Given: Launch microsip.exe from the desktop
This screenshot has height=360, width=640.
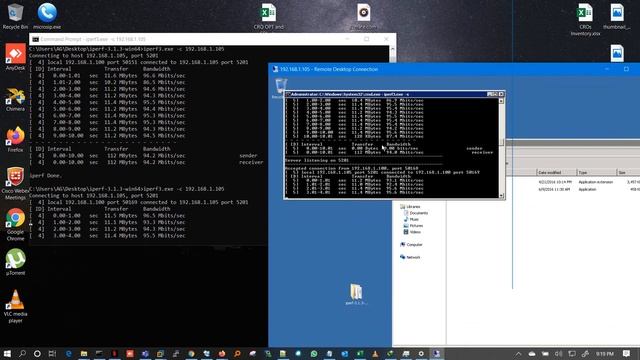Looking at the screenshot, I should point(47,16).
